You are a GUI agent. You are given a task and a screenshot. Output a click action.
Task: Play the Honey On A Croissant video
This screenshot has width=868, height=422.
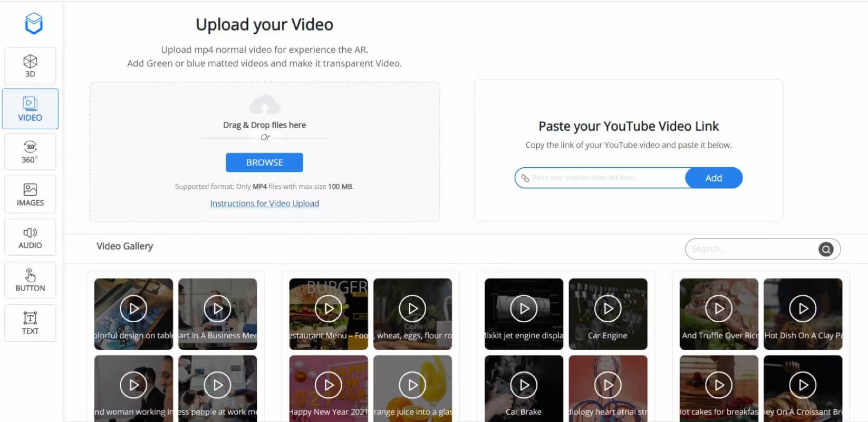click(x=803, y=385)
